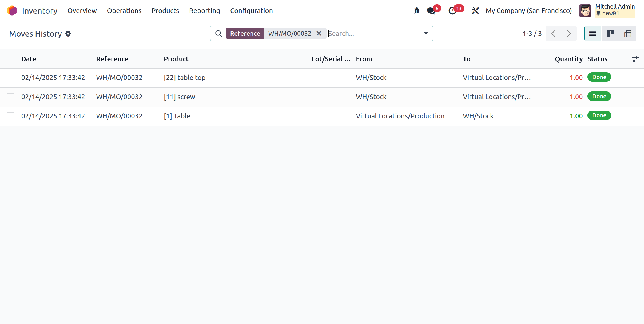
Task: Open the activities clock icon
Action: [x=452, y=11]
